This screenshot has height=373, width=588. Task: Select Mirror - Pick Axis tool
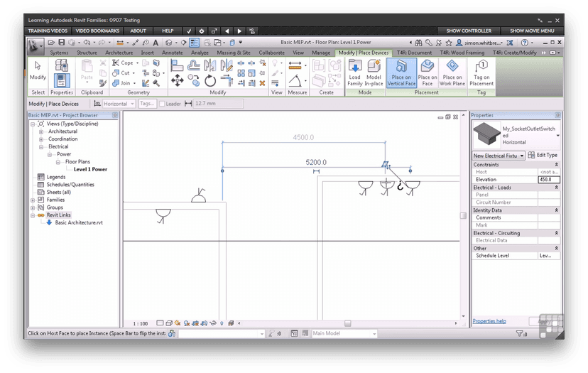click(x=210, y=65)
